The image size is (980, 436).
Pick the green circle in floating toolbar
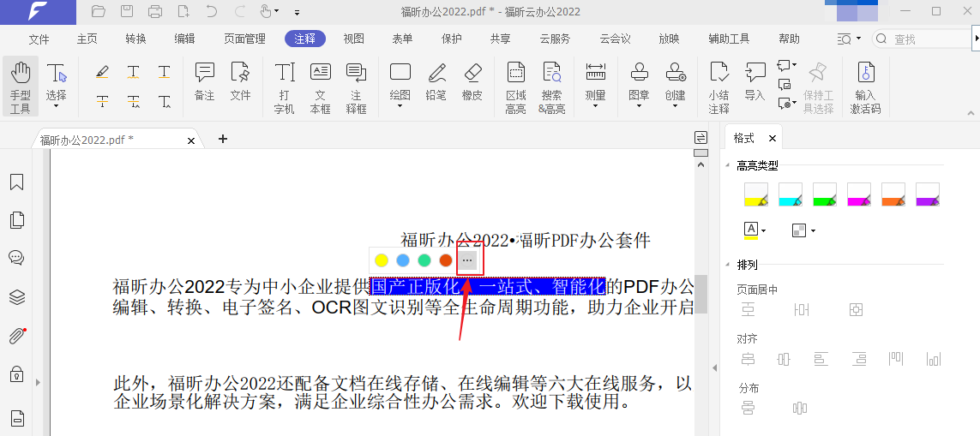[424, 260]
